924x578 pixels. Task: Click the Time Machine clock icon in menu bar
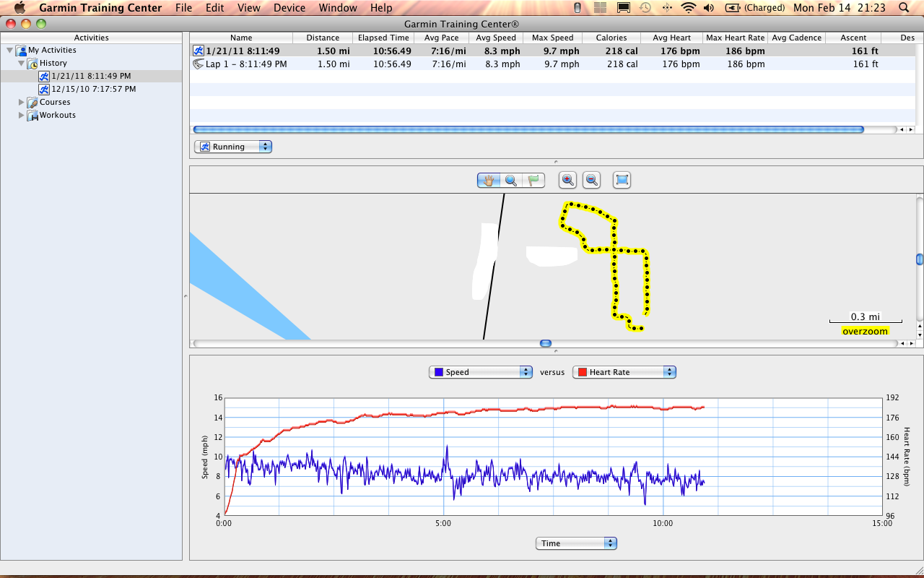[645, 8]
